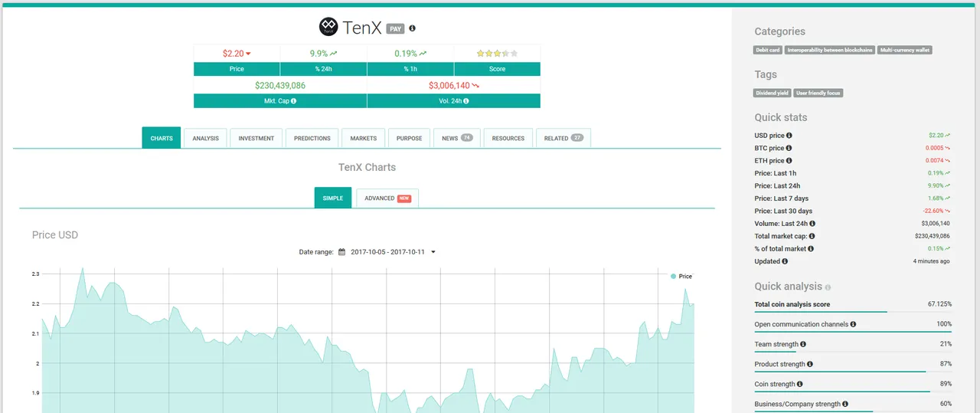Viewport: 980px width, 413px height.
Task: Click the star rating score
Action: coord(497,54)
